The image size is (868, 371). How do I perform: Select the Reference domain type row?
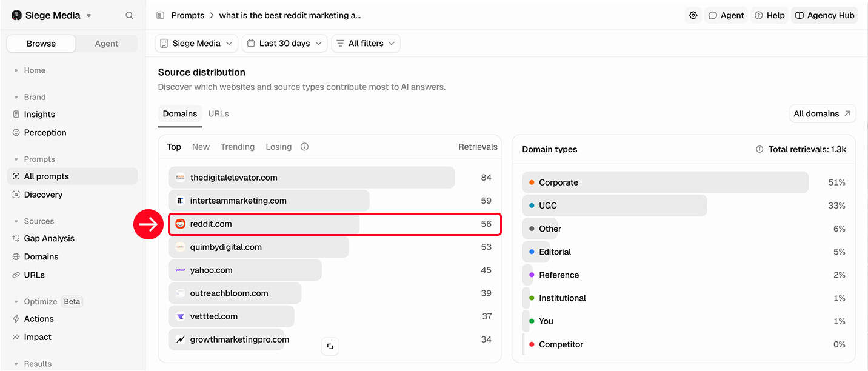pyautogui.click(x=684, y=275)
